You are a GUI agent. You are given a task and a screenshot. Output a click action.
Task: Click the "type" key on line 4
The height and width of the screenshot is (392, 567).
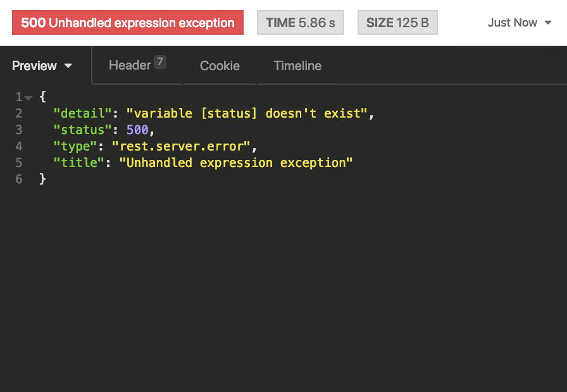pos(75,147)
